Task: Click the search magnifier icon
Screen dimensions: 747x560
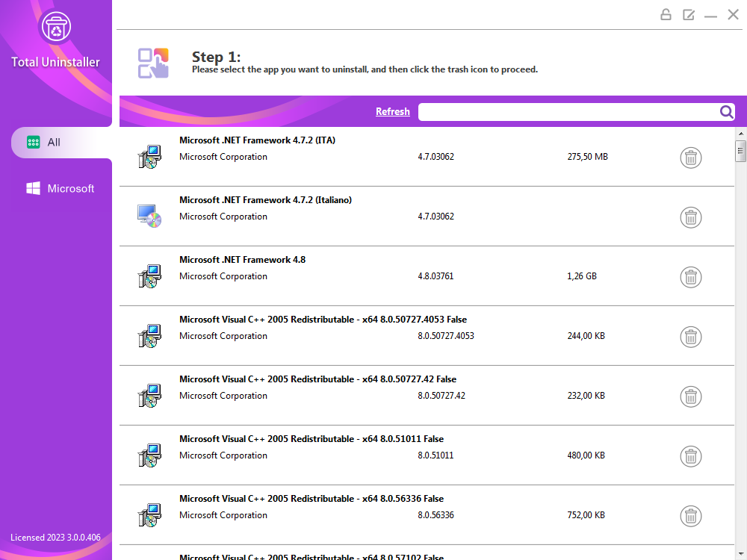Action: pyautogui.click(x=727, y=112)
